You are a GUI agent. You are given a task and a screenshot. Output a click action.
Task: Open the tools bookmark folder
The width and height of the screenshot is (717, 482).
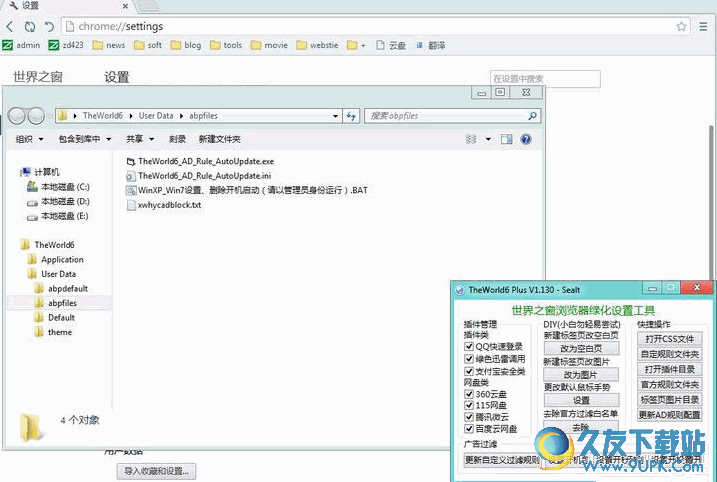(x=226, y=45)
